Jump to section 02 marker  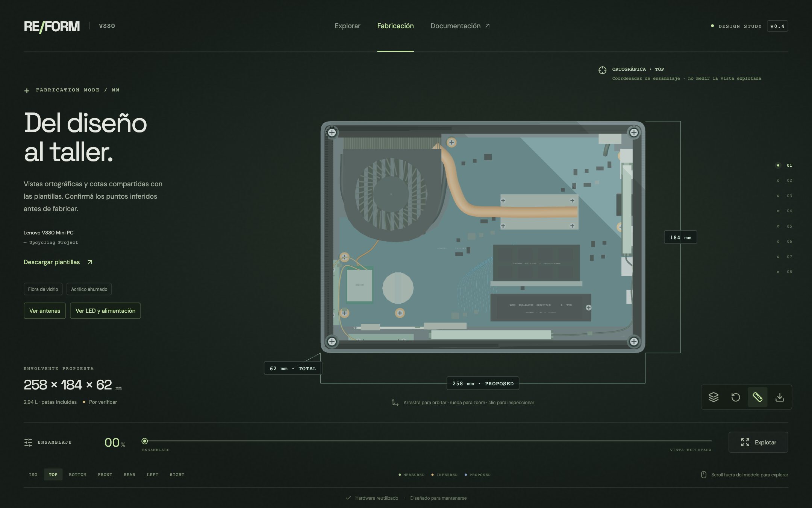[x=784, y=181]
